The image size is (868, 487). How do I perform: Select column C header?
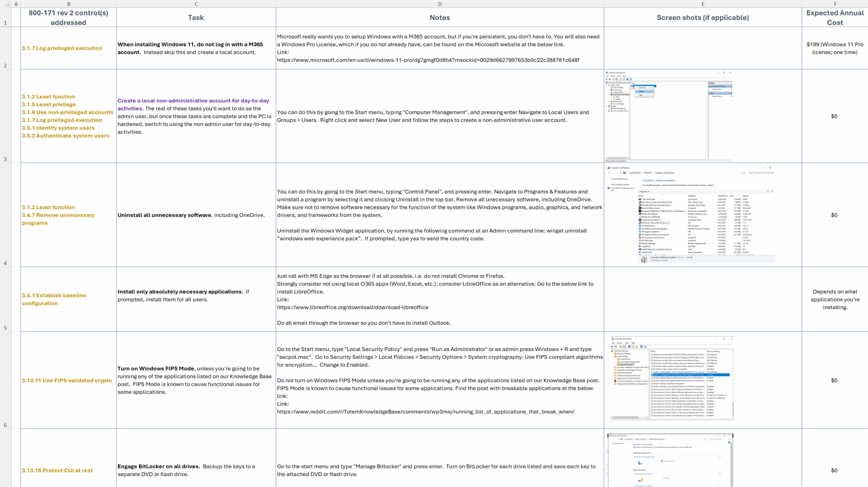tap(196, 4)
